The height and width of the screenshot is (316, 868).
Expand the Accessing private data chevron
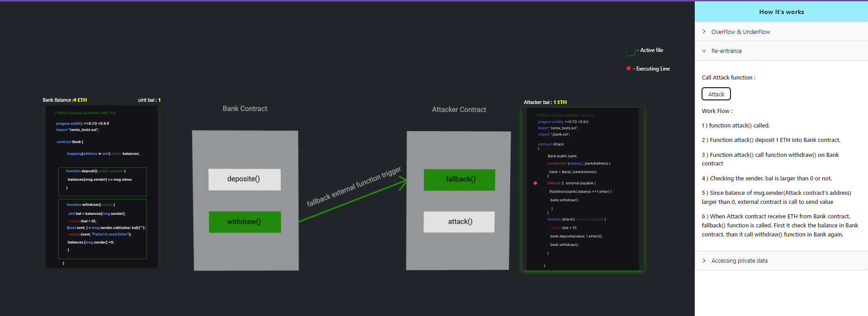[x=704, y=260]
